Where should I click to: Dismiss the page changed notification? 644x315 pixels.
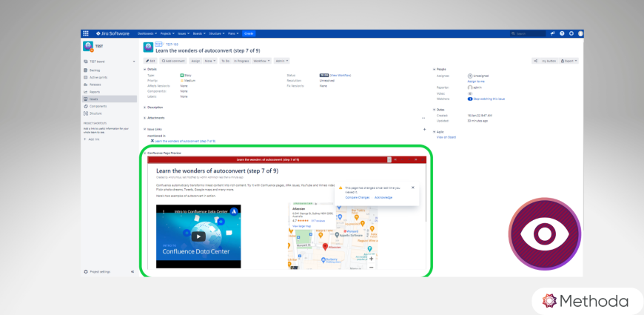(x=412, y=188)
